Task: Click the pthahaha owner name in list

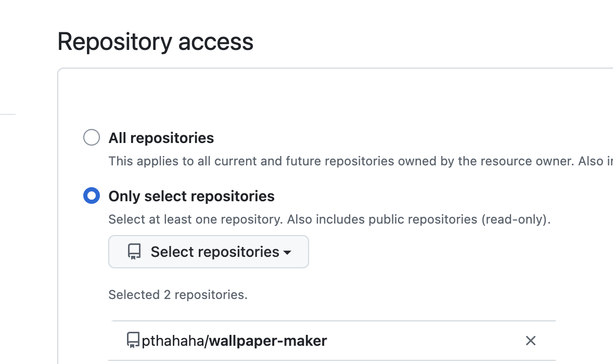Action: tap(172, 341)
